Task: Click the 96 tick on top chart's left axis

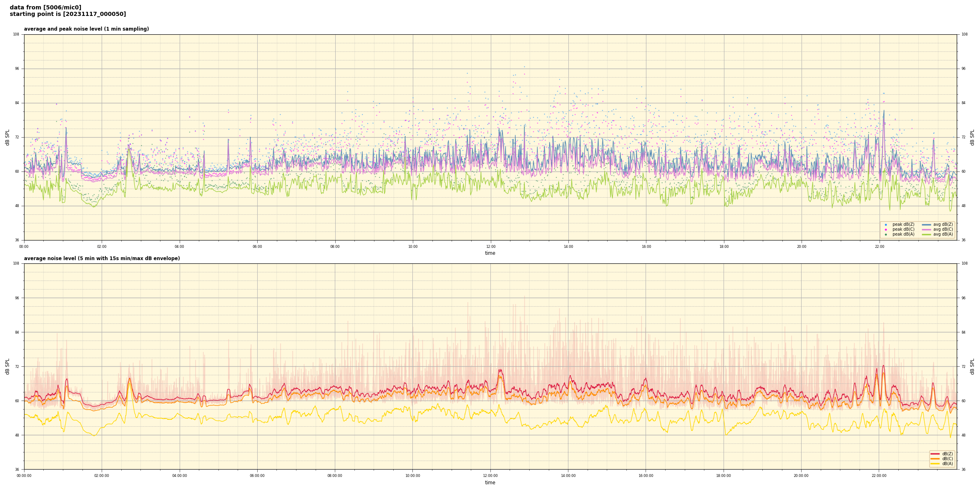Action: [17, 69]
